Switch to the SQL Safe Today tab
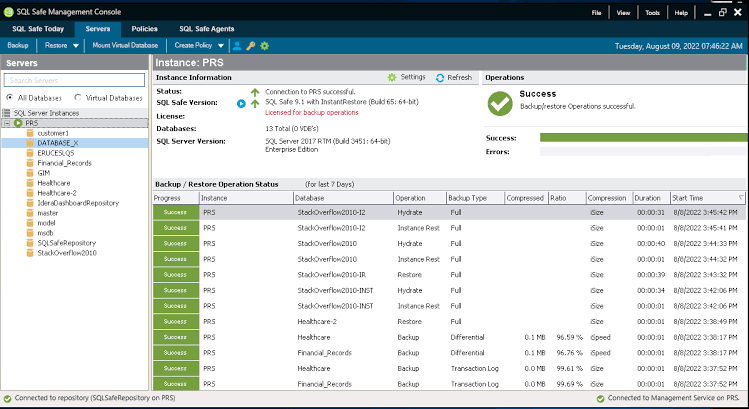The image size is (749, 409). [x=38, y=29]
